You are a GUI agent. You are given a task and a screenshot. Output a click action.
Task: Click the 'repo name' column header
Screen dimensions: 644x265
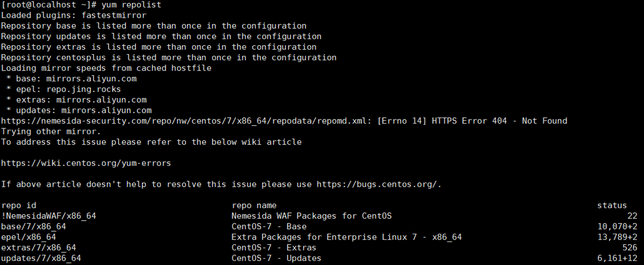[x=254, y=206]
